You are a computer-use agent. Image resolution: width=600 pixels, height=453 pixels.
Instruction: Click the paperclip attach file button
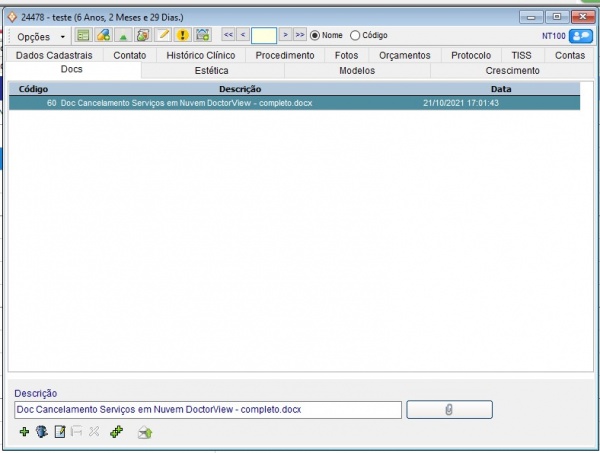[449, 410]
